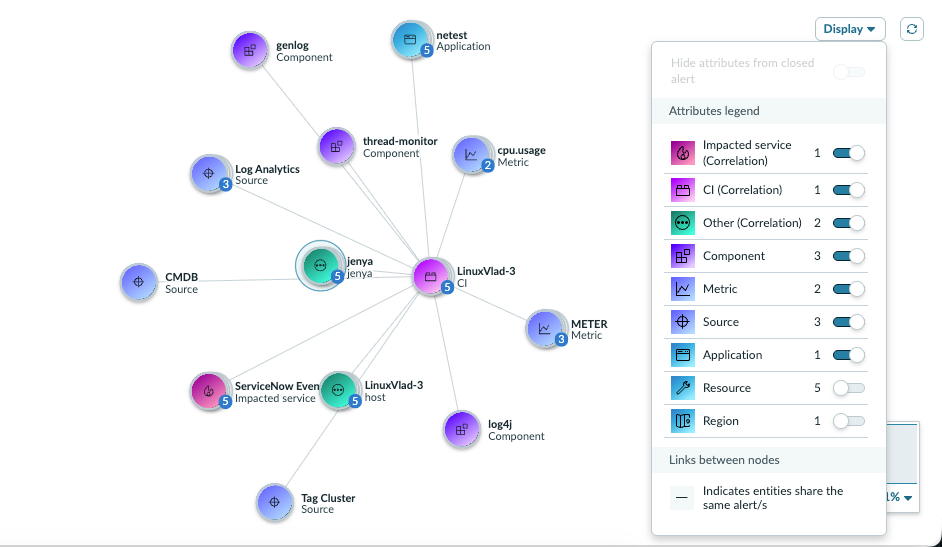Click the METER Metric node

[x=544, y=329]
